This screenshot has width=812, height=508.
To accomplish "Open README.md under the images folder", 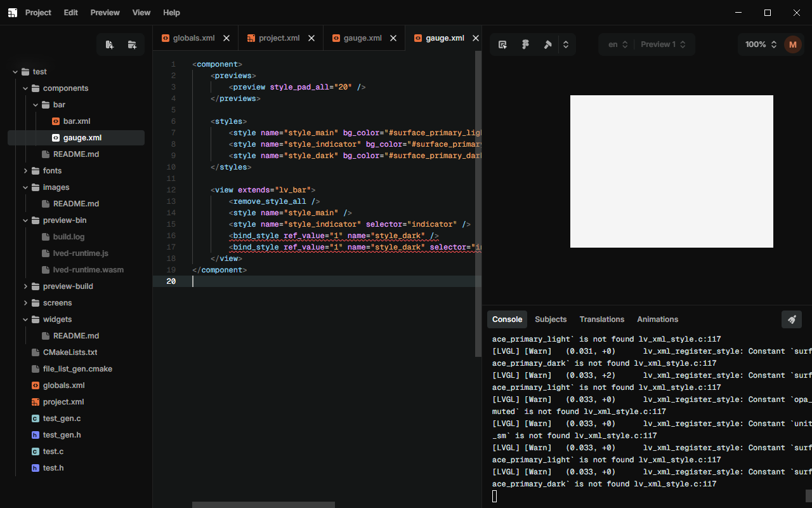I will point(76,204).
